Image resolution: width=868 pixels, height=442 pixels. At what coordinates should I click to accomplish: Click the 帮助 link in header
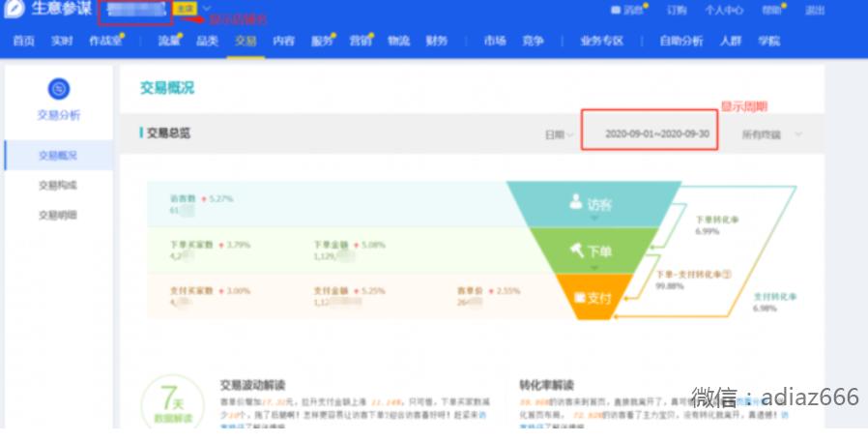point(772,10)
